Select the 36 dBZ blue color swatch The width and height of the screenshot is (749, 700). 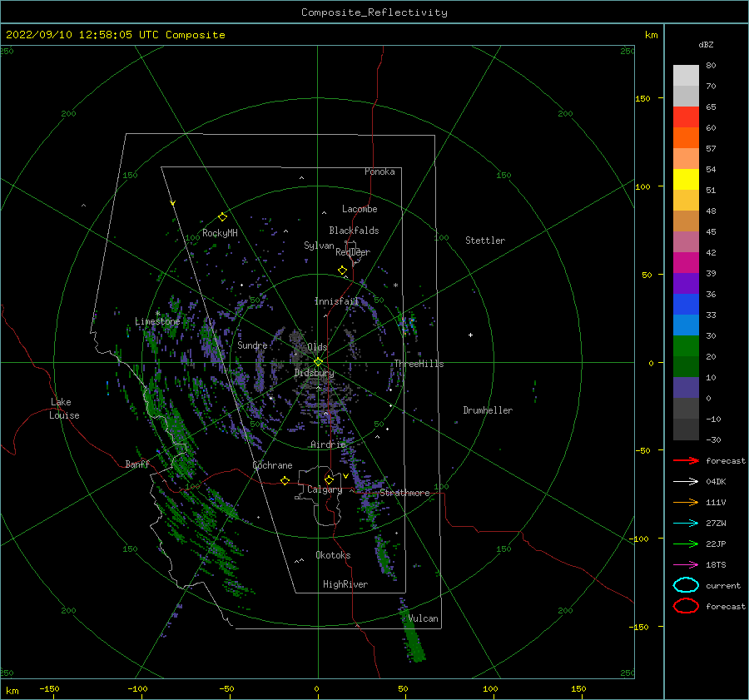(x=686, y=304)
